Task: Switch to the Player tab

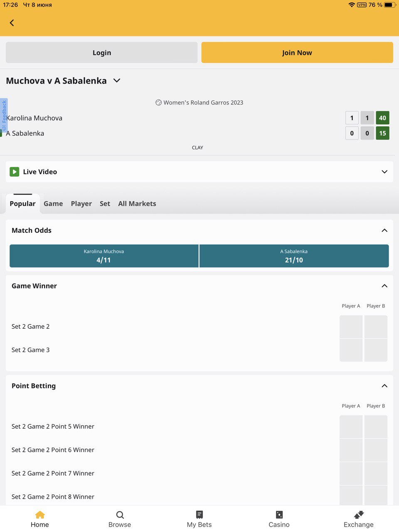Action: point(81,204)
